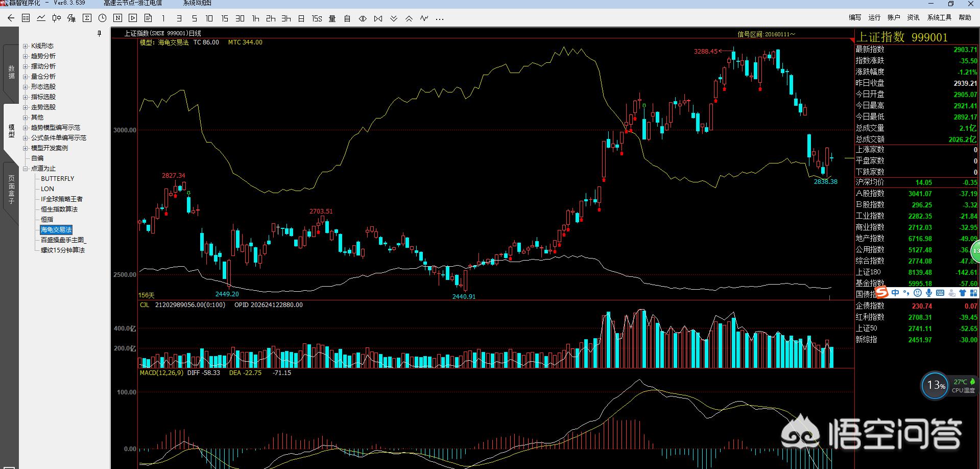Open the quote list table icon

coord(26,18)
